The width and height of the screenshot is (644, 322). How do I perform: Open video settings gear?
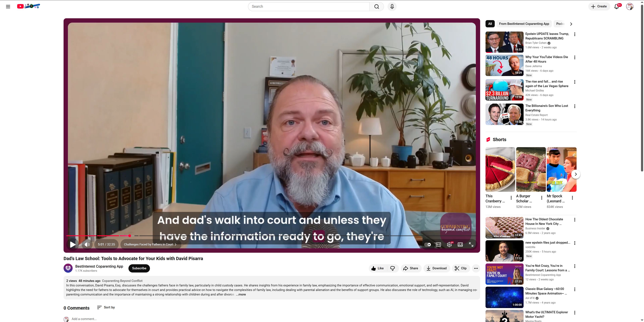(449, 244)
